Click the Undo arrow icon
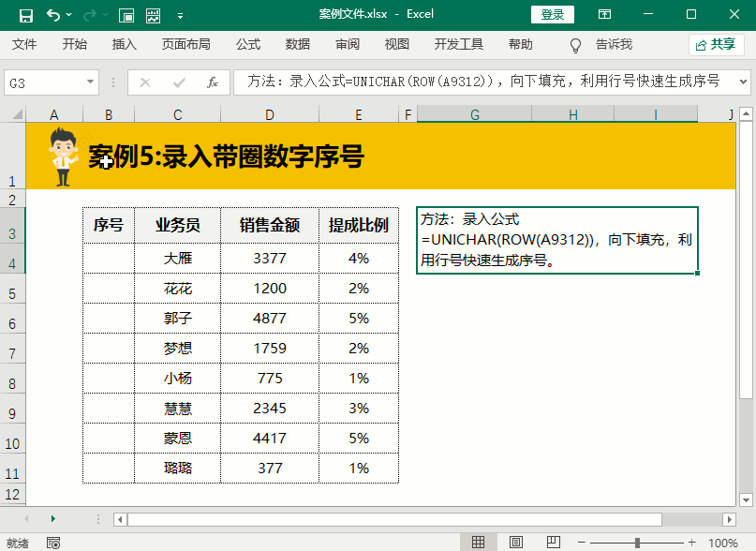756x551 pixels. (x=53, y=15)
